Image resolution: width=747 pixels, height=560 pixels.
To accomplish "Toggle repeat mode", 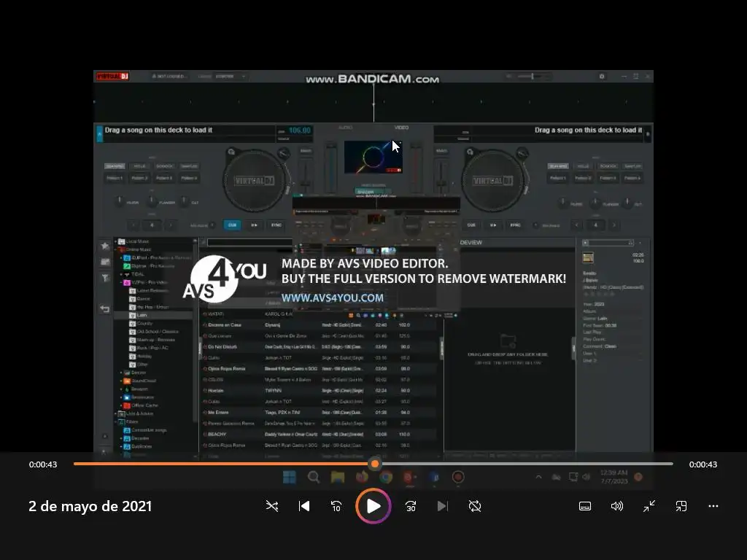I will pyautogui.click(x=475, y=506).
